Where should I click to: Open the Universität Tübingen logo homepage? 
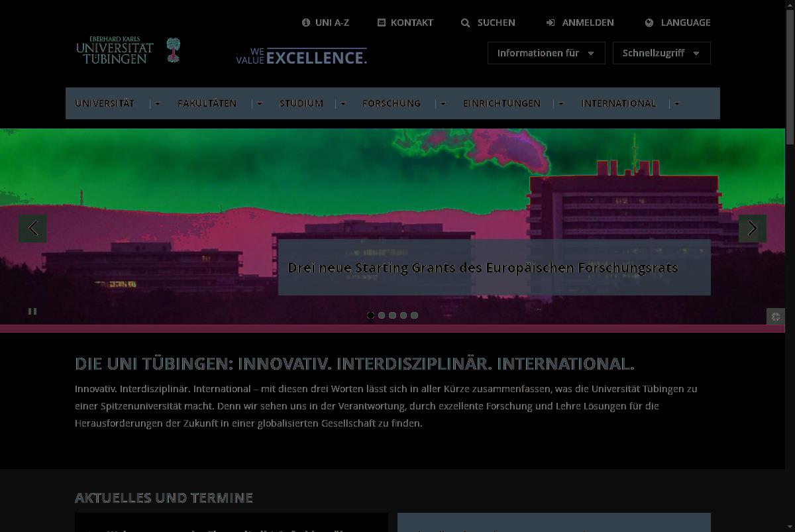pyautogui.click(x=128, y=50)
